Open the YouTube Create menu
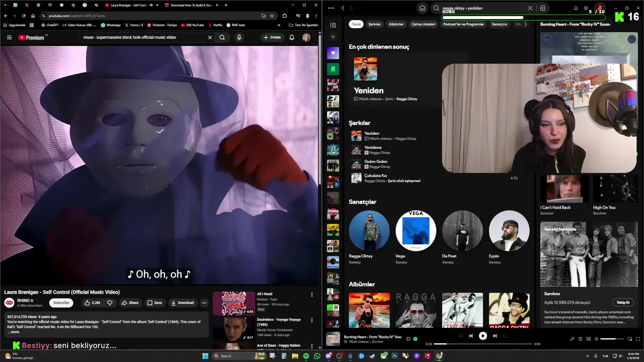Image resolution: width=644 pixels, height=362 pixels. pos(272,37)
